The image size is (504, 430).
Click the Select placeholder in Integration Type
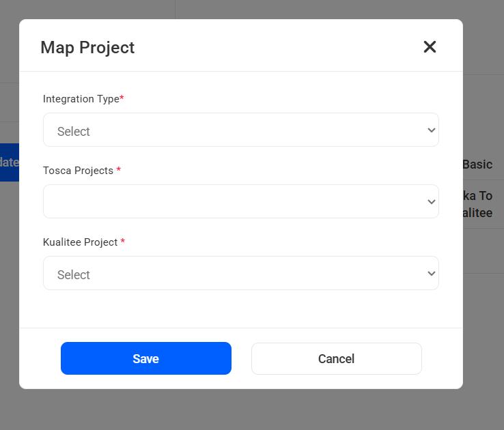point(74,132)
